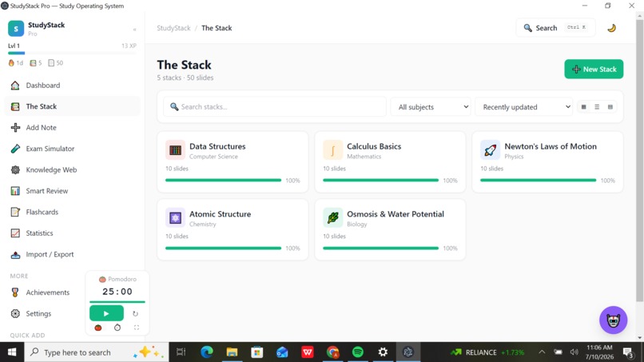The height and width of the screenshot is (362, 644).
Task: Click Data Structures books icon
Action: [x=175, y=150]
